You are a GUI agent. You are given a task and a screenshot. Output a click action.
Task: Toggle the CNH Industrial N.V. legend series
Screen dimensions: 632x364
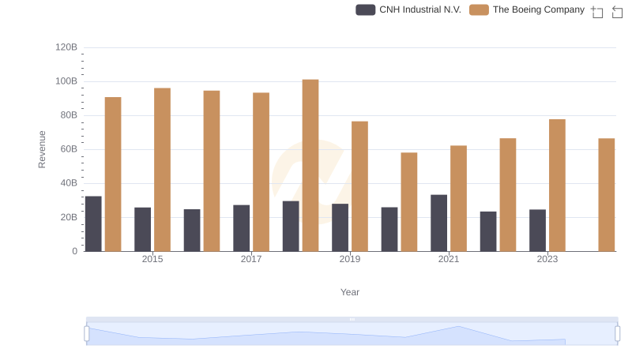click(408, 9)
